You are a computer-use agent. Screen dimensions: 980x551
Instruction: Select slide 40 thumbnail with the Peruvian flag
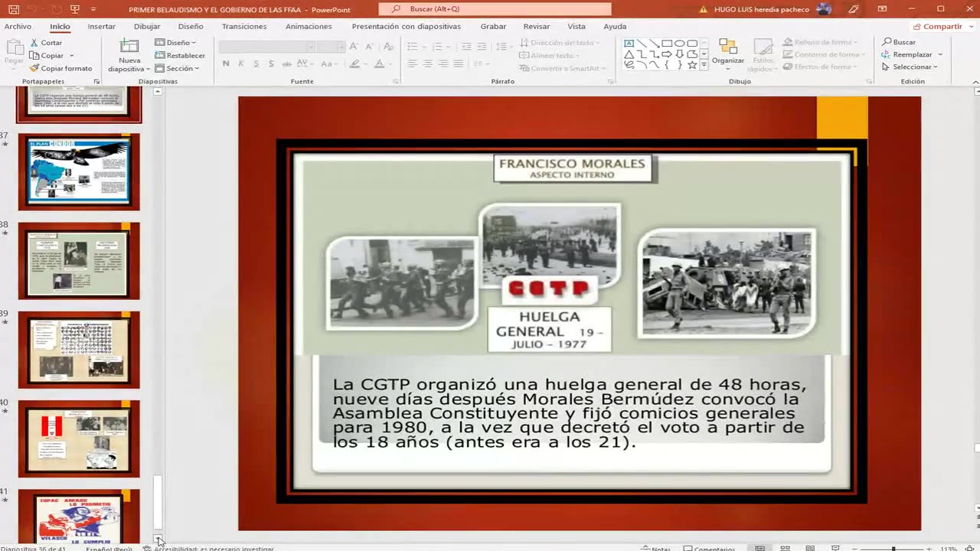coord(79,439)
